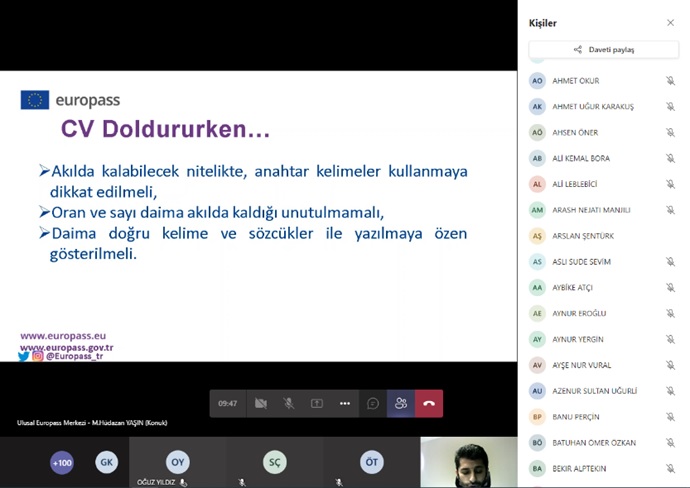The image size is (690, 488).
Task: Click www.europass.eu link on slide
Action: pos(63,336)
